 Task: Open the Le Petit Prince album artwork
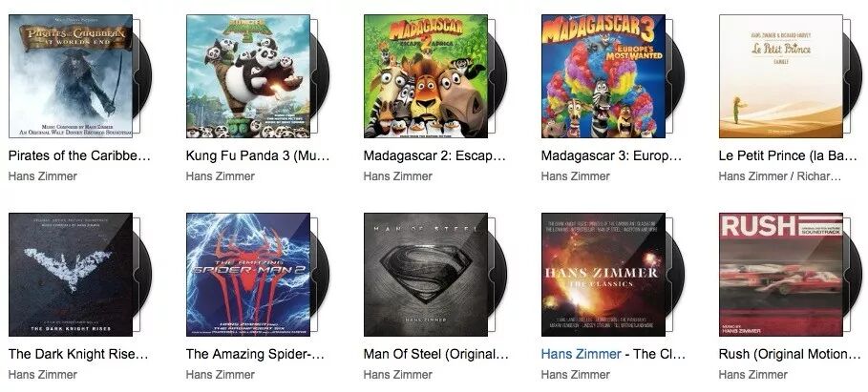click(781, 75)
